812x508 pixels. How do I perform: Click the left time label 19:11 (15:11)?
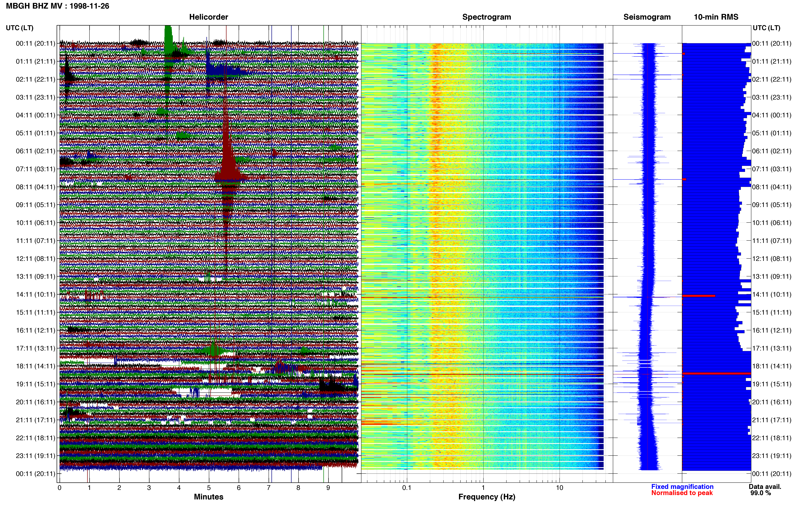tap(36, 384)
